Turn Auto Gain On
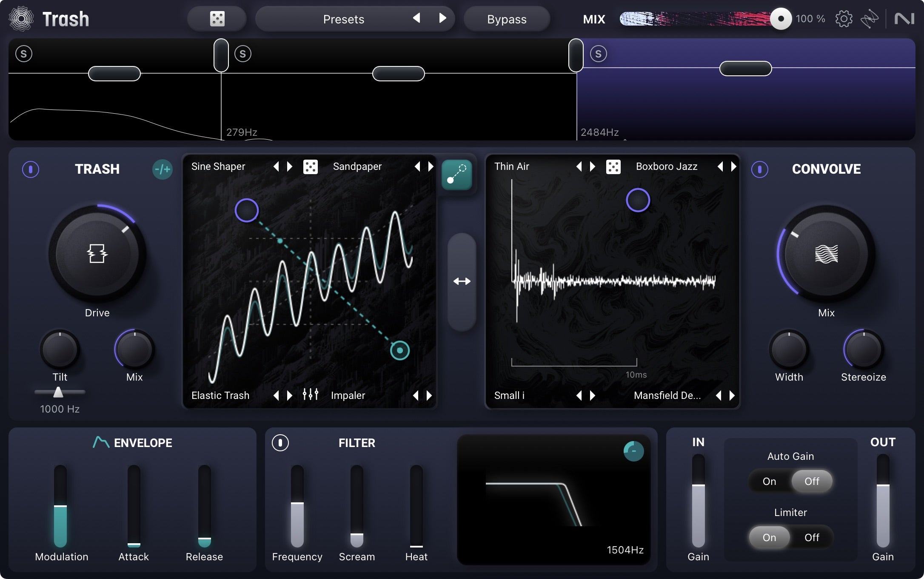924x579 pixels. click(x=770, y=482)
